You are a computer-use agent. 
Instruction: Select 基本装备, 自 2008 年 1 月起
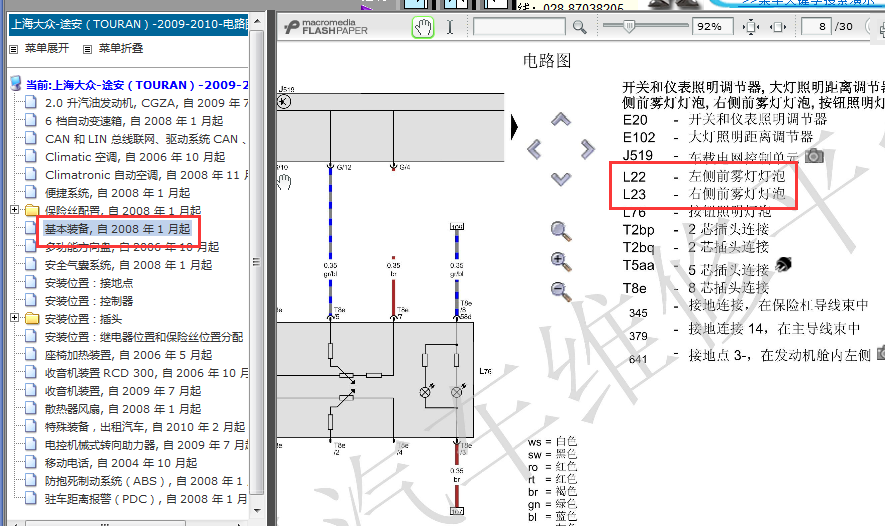coord(117,229)
